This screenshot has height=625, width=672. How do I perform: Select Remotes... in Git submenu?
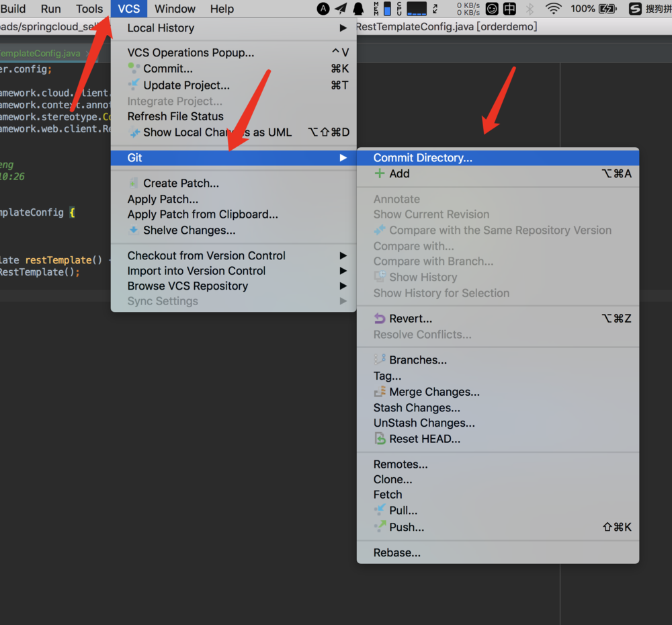point(498,464)
